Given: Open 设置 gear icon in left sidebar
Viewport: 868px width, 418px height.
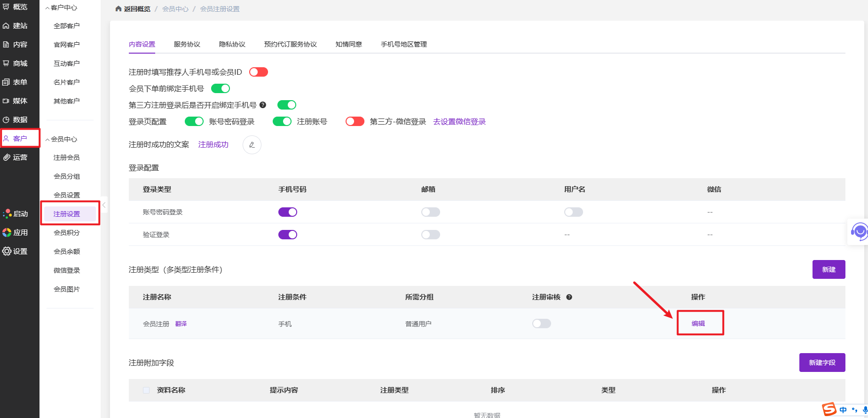Looking at the screenshot, I should coord(7,251).
